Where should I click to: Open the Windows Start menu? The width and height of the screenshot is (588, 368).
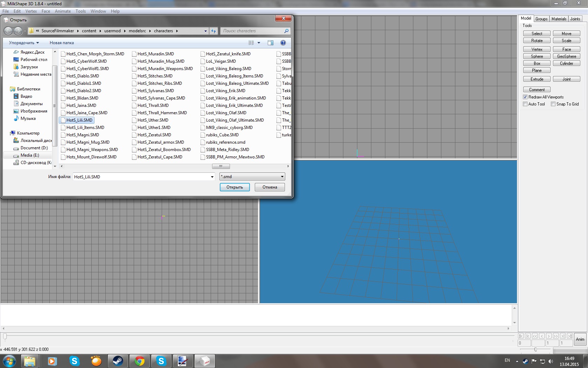(9, 361)
